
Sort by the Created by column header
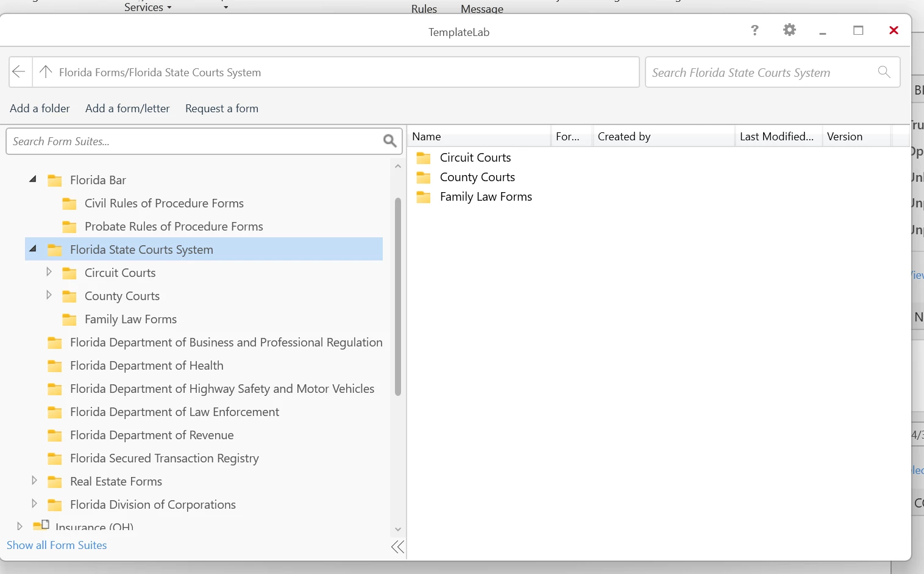click(664, 137)
